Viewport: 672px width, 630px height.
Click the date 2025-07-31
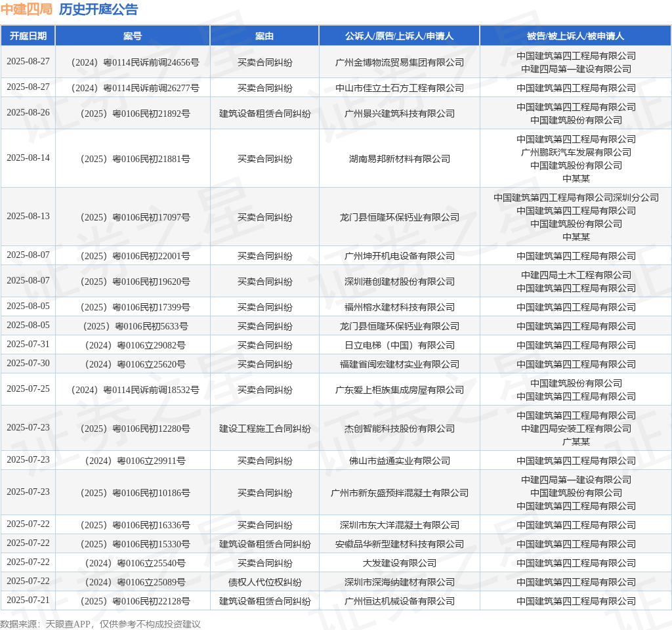pos(28,344)
